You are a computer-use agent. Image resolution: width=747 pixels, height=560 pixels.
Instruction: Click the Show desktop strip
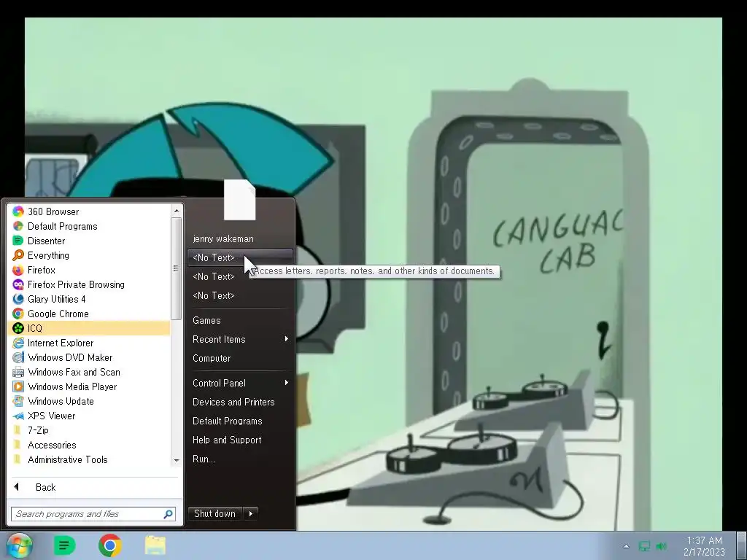pyautogui.click(x=741, y=545)
